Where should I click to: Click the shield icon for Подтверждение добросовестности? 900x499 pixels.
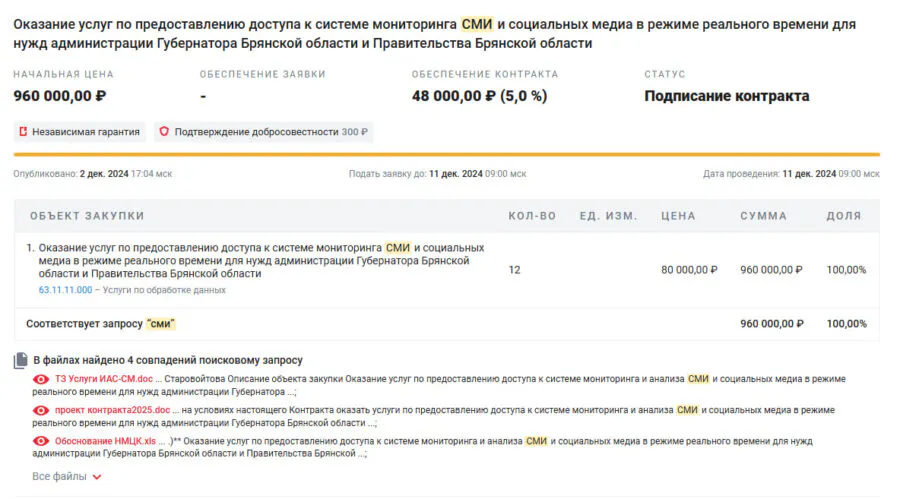tap(164, 132)
